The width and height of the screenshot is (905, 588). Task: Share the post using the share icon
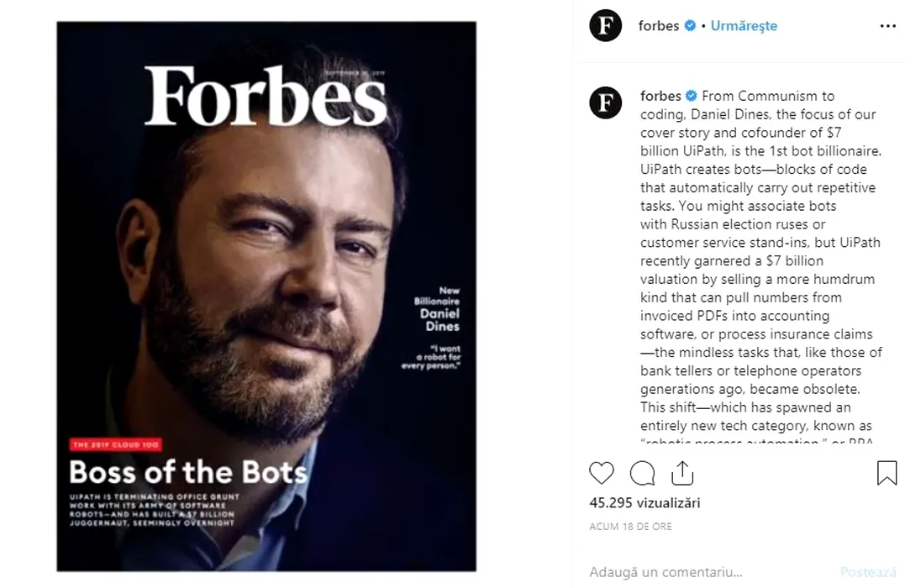(682, 473)
